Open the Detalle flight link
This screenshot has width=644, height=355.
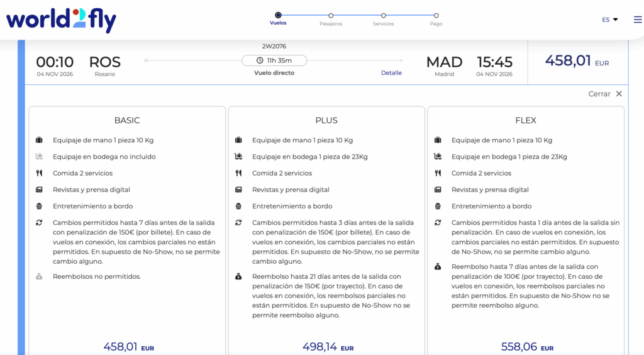tap(391, 73)
